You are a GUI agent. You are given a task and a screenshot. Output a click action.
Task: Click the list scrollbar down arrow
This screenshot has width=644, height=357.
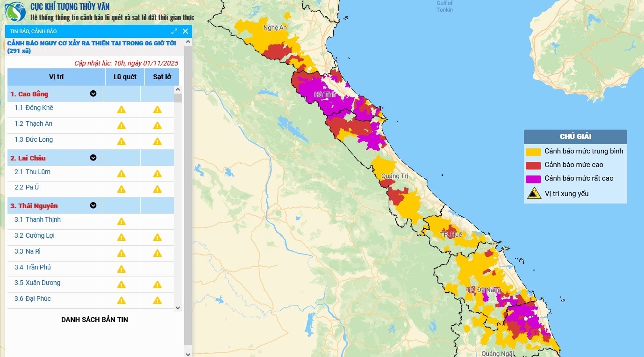tap(178, 307)
